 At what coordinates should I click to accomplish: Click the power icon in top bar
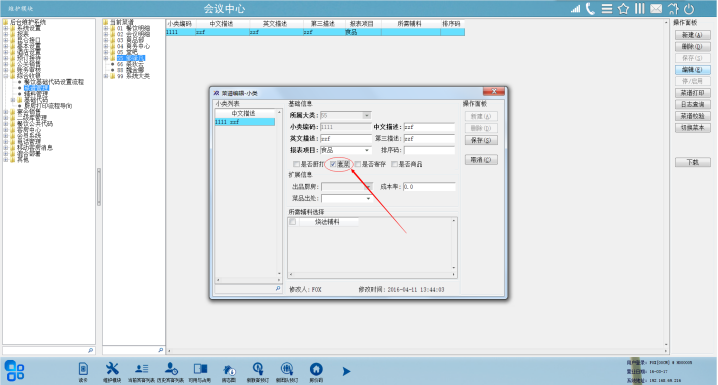point(689,9)
